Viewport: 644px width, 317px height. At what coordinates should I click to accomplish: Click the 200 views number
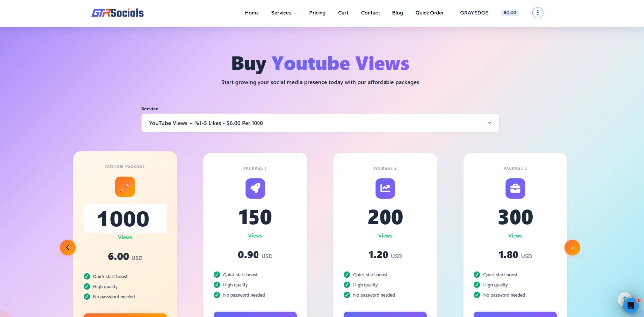(x=385, y=217)
